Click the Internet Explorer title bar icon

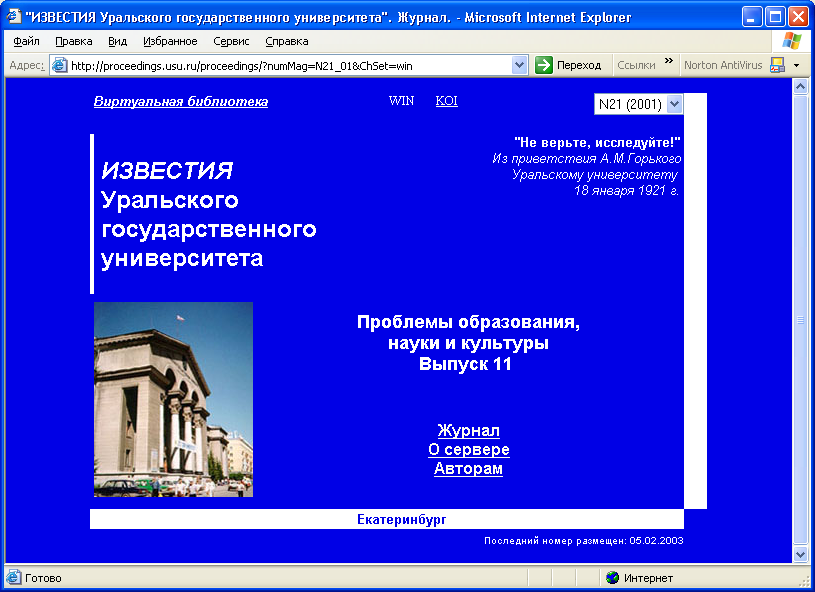14,17
